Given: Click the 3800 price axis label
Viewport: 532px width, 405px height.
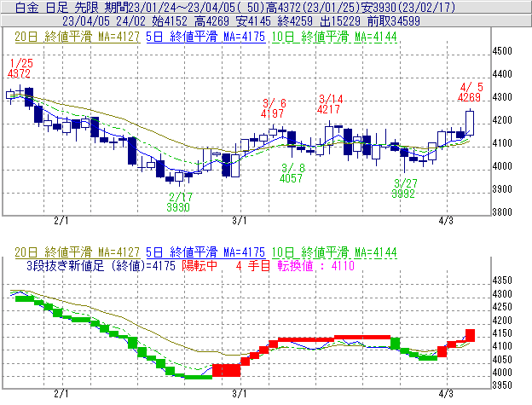Looking at the screenshot, I should pos(502,212).
